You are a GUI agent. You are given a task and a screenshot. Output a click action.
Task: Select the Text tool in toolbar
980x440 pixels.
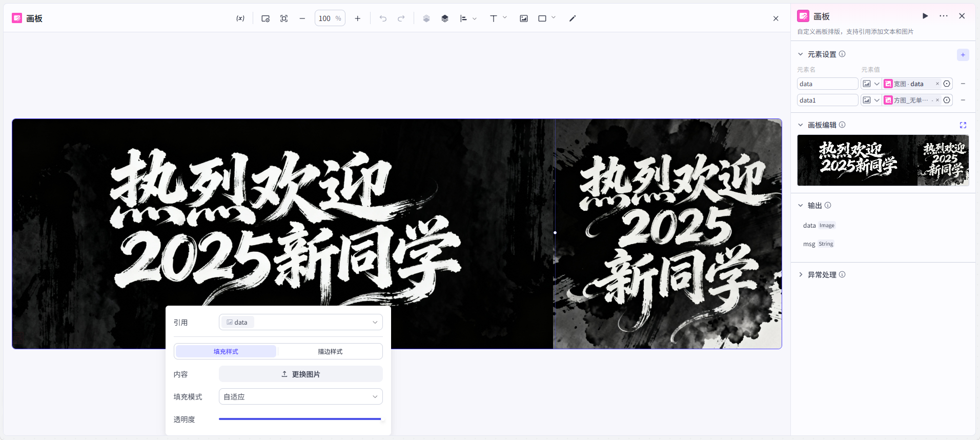(x=493, y=18)
